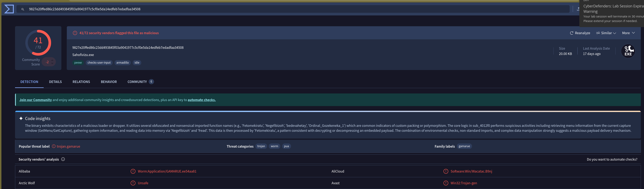Click the VirusTotal sigma logo
This screenshot has height=189, width=644.
9,9
